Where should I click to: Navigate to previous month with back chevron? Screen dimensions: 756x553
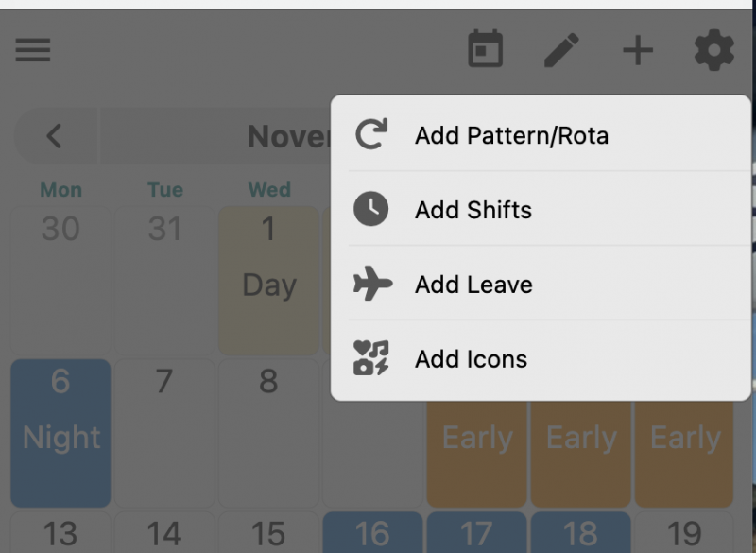(54, 135)
